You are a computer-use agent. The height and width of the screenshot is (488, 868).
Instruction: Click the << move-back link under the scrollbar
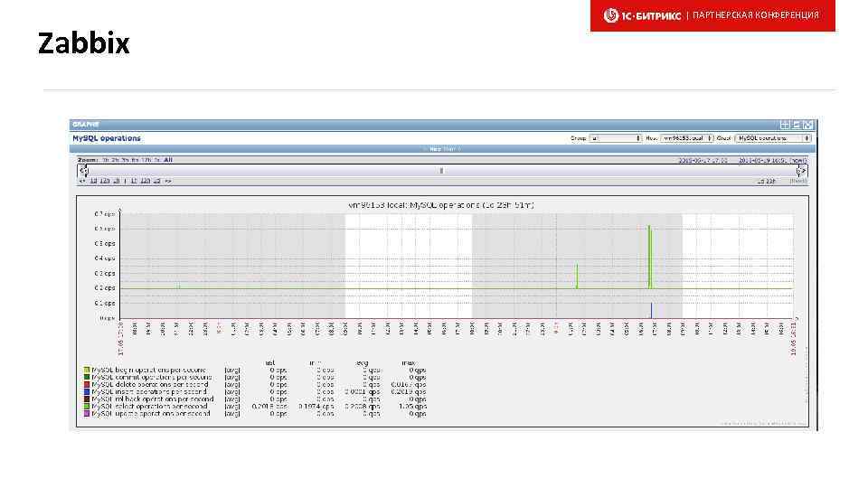coord(82,181)
